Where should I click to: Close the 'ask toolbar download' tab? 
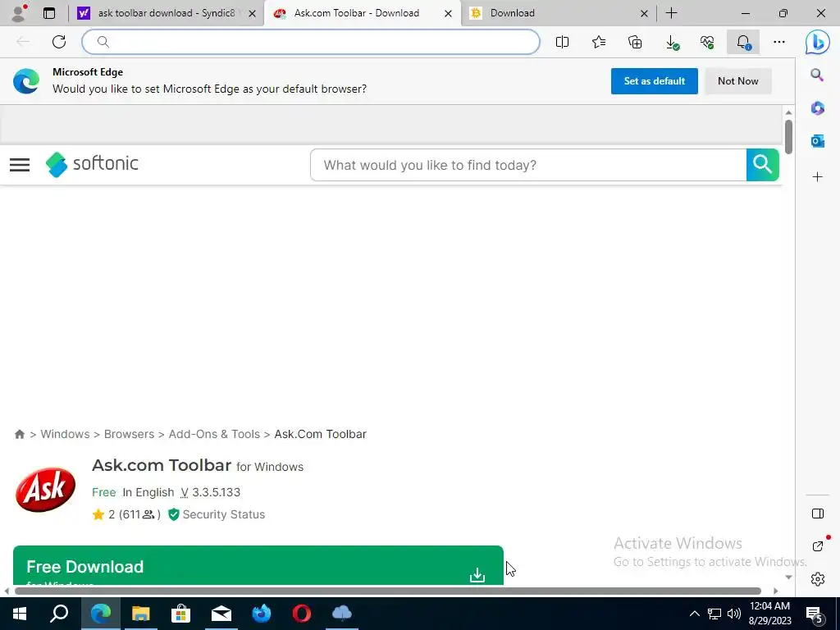point(253,13)
